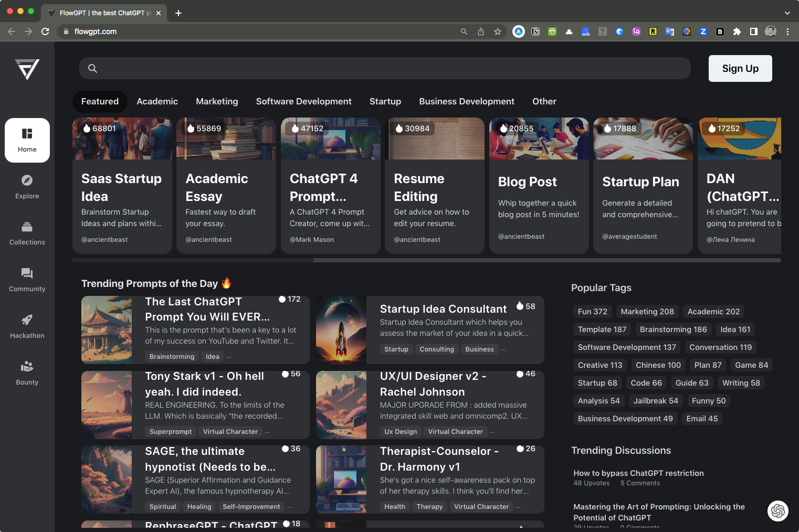Click the Sign Up button
The image size is (799, 532).
coord(740,68)
